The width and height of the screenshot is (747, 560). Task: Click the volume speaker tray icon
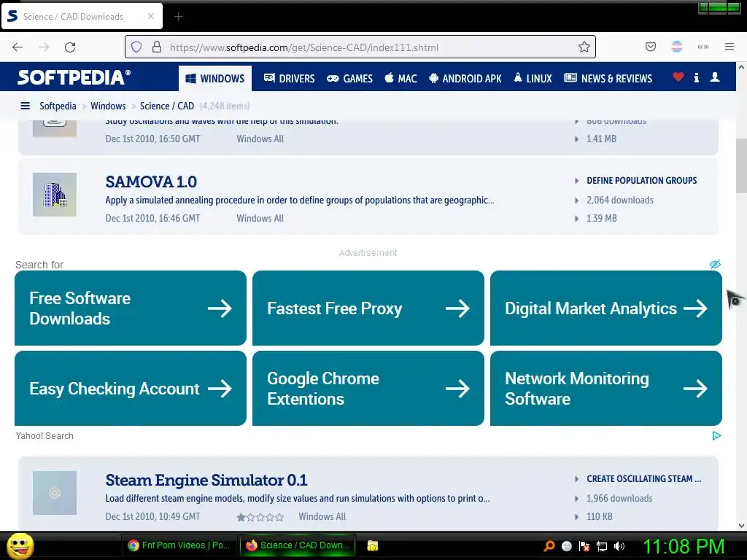tap(619, 546)
